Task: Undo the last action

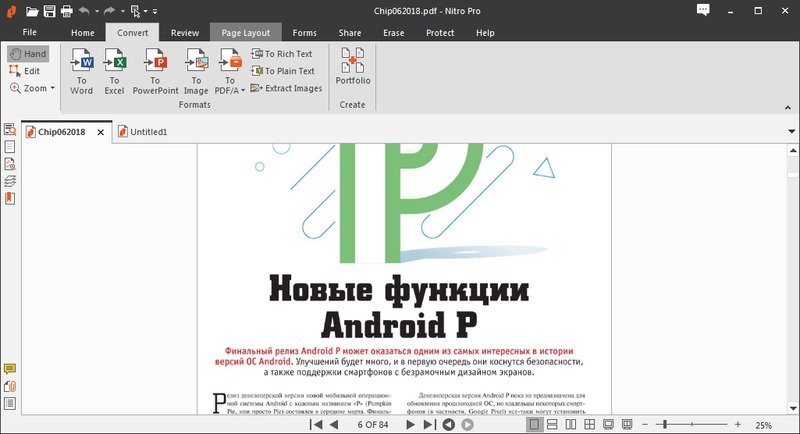Action: pos(84,11)
